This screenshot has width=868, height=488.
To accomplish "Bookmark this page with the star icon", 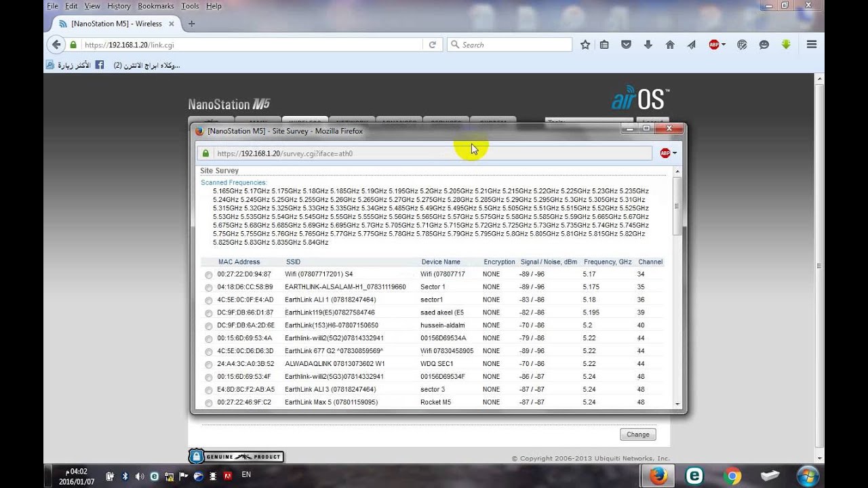I will 585,45.
